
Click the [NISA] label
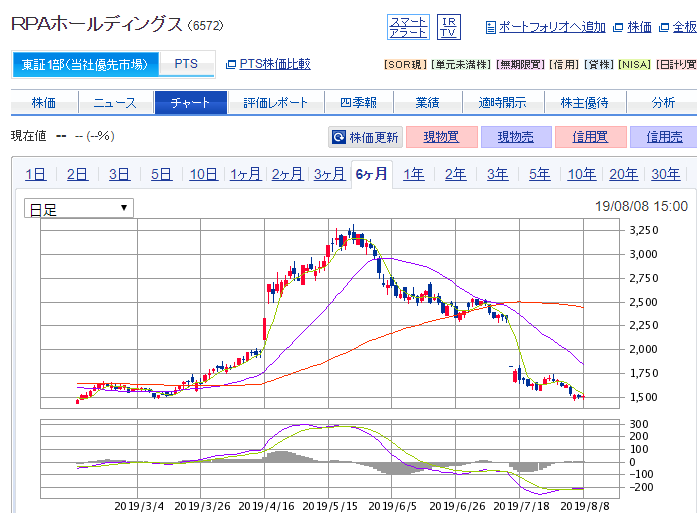click(x=634, y=64)
